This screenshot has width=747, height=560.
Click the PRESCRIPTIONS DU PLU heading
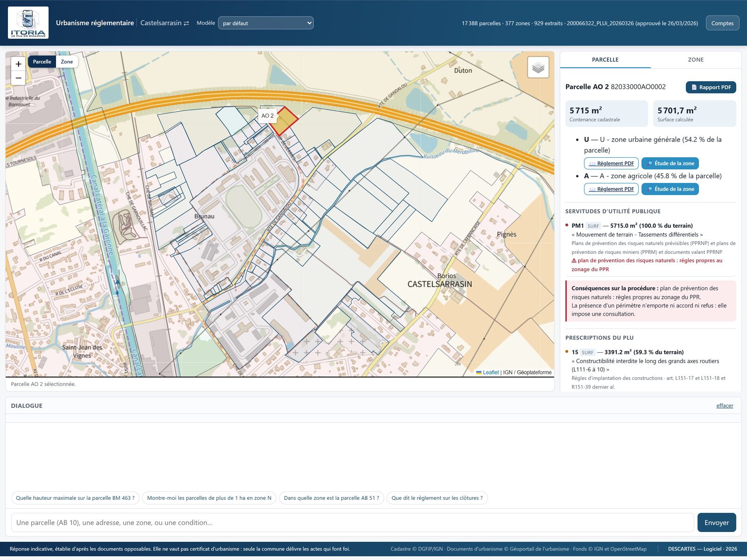click(x=599, y=338)
